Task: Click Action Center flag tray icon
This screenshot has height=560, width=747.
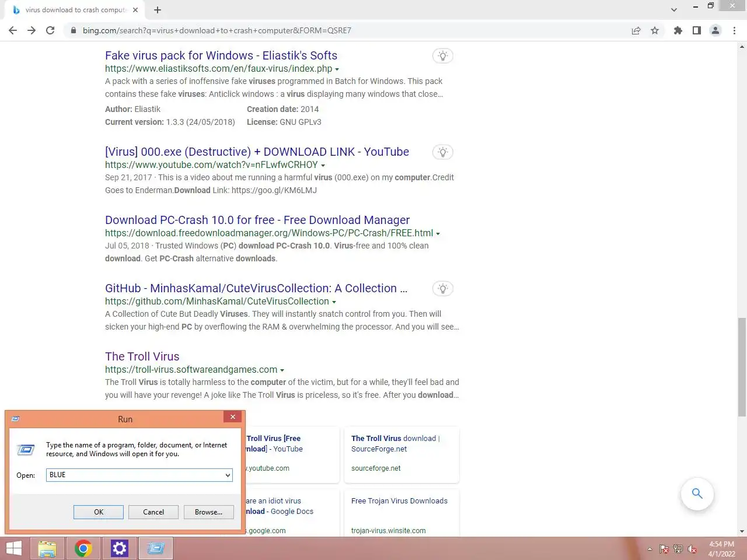Action: (x=664, y=549)
